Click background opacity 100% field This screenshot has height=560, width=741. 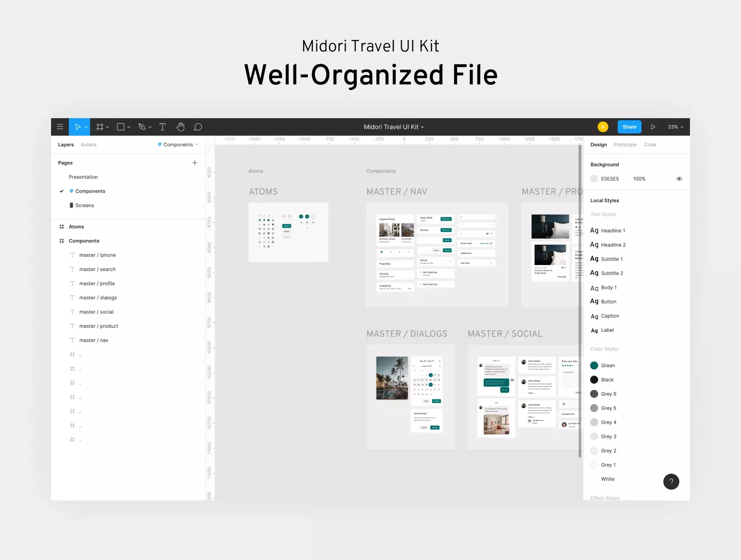tap(639, 179)
